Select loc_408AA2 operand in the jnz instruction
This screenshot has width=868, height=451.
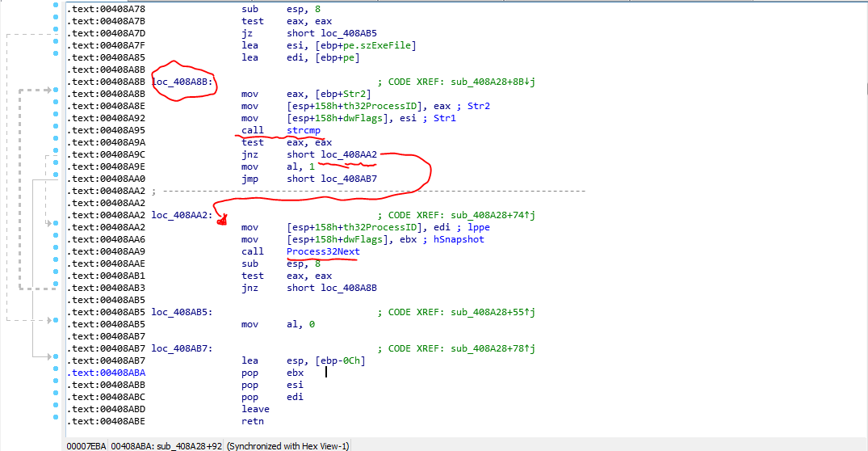(x=349, y=154)
